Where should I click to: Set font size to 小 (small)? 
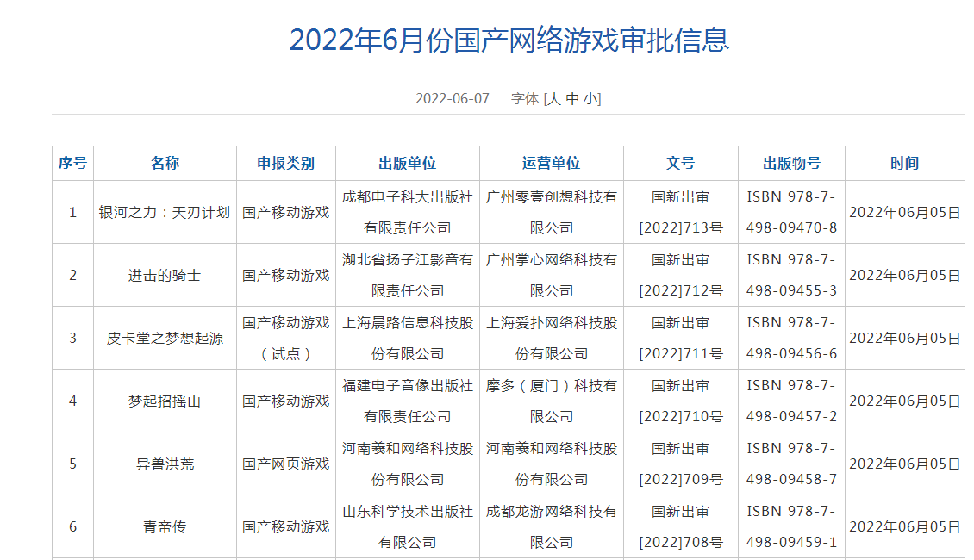590,98
